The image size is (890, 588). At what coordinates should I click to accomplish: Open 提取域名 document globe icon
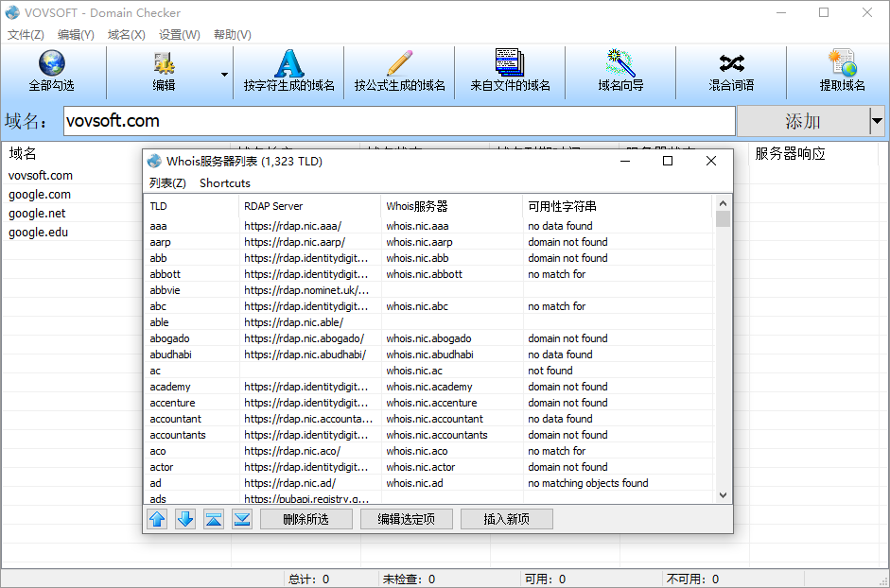(x=843, y=63)
